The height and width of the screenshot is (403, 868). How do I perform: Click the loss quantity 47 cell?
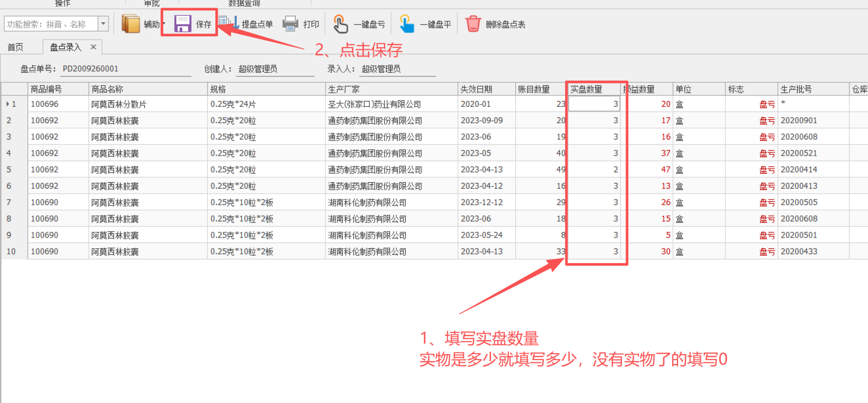click(x=647, y=169)
